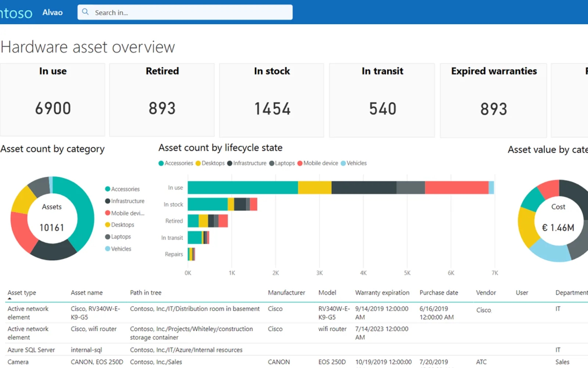Pick Accessories in the lifecycle state legend

[x=176, y=163]
